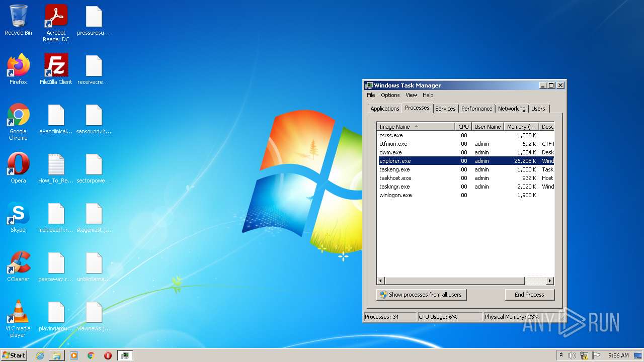Select the csrss.exe process row
Viewport: 644px width, 362px height.
pos(466,135)
